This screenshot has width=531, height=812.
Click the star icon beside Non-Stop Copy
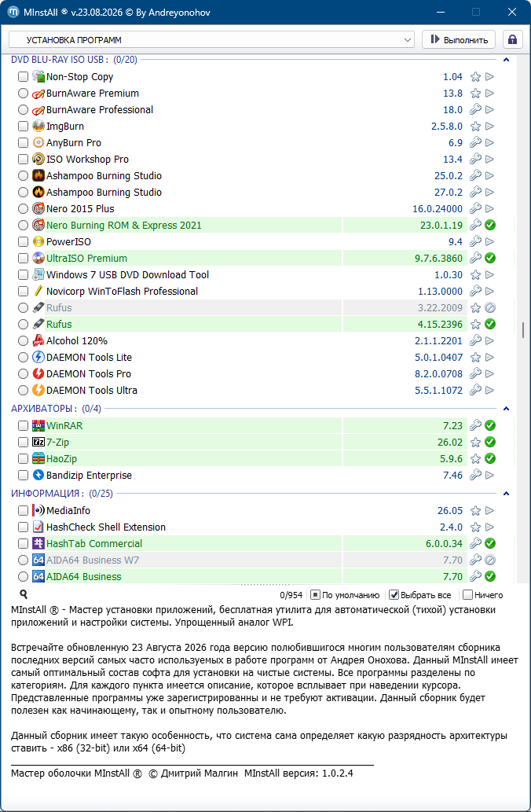click(475, 77)
